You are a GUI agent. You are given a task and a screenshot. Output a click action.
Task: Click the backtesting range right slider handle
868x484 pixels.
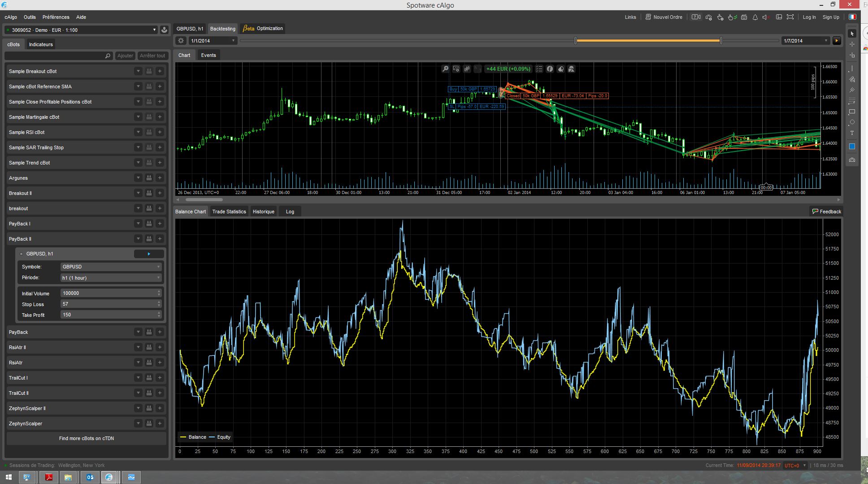point(721,41)
